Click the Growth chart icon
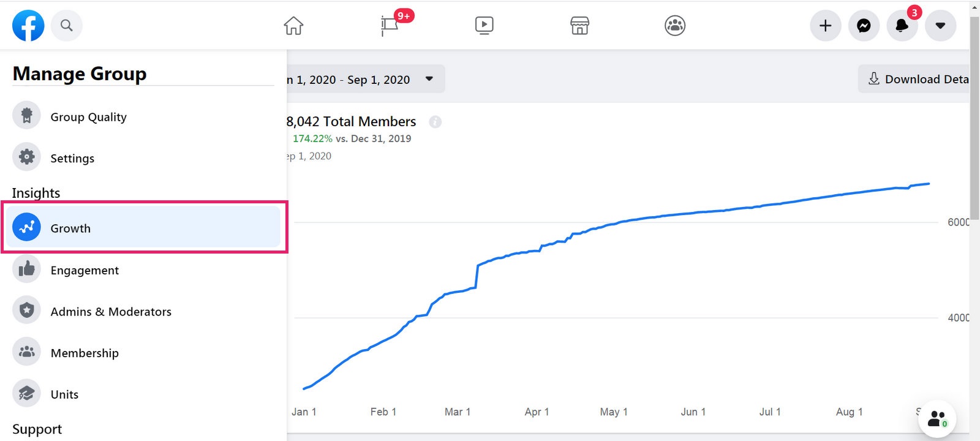 [26, 227]
